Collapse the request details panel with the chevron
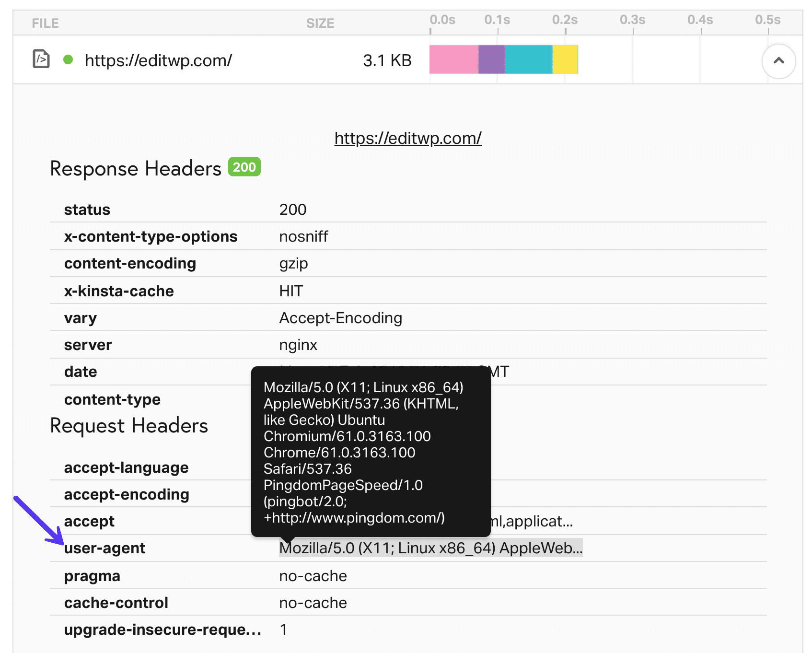The image size is (812, 653). point(778,60)
